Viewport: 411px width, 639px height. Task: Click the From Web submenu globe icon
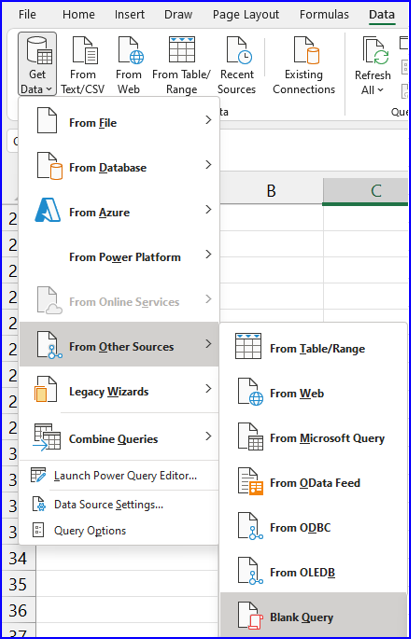251,392
